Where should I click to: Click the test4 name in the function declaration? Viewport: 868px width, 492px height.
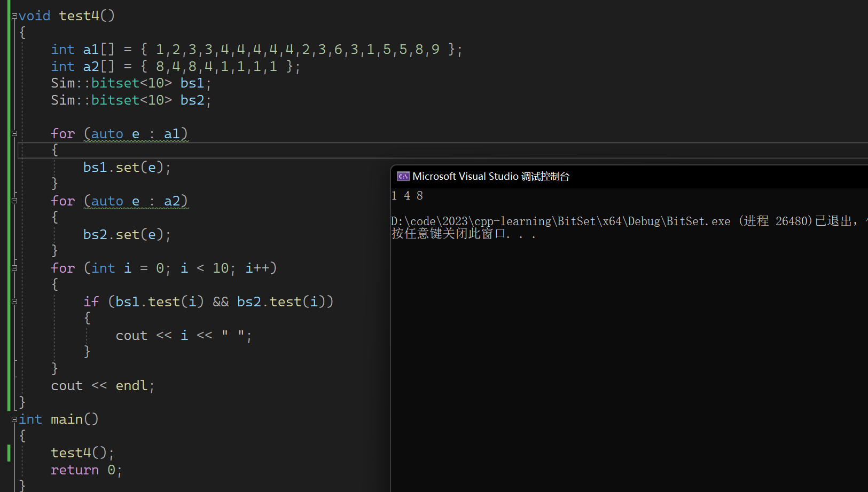tap(79, 16)
